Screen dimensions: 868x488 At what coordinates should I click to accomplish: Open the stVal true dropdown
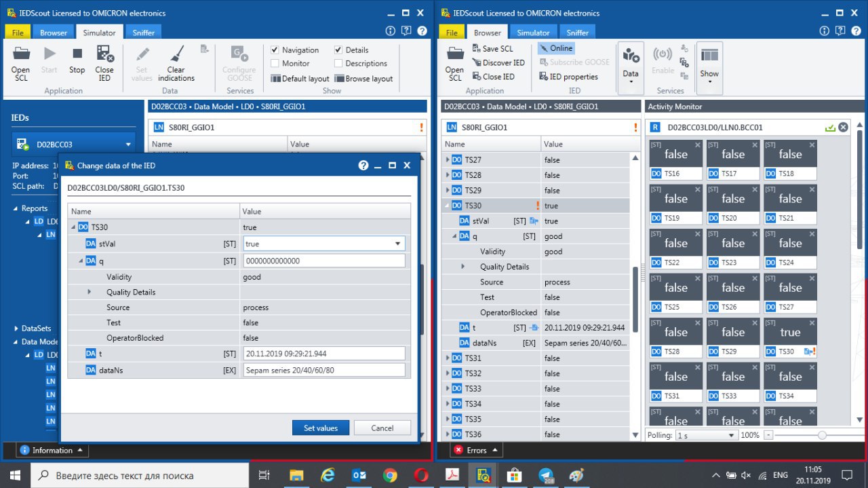(x=397, y=244)
